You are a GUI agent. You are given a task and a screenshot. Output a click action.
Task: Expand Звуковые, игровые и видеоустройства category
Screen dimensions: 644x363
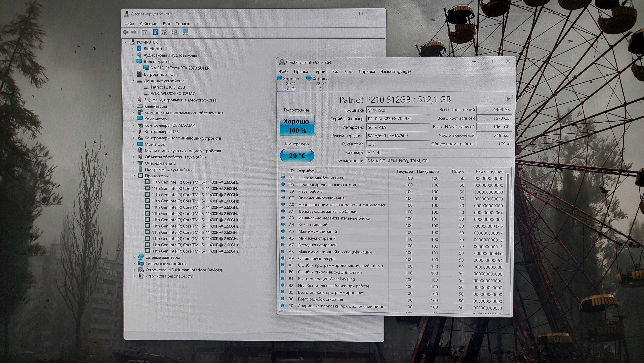133,100
